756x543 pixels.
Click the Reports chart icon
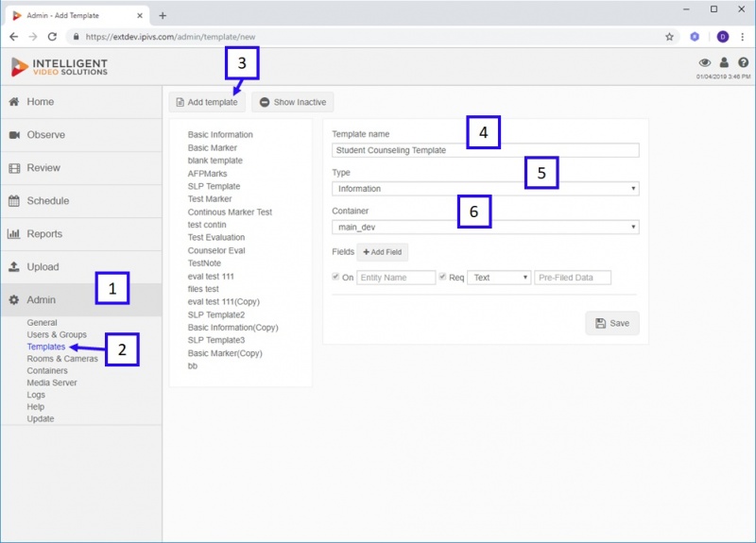coord(13,233)
